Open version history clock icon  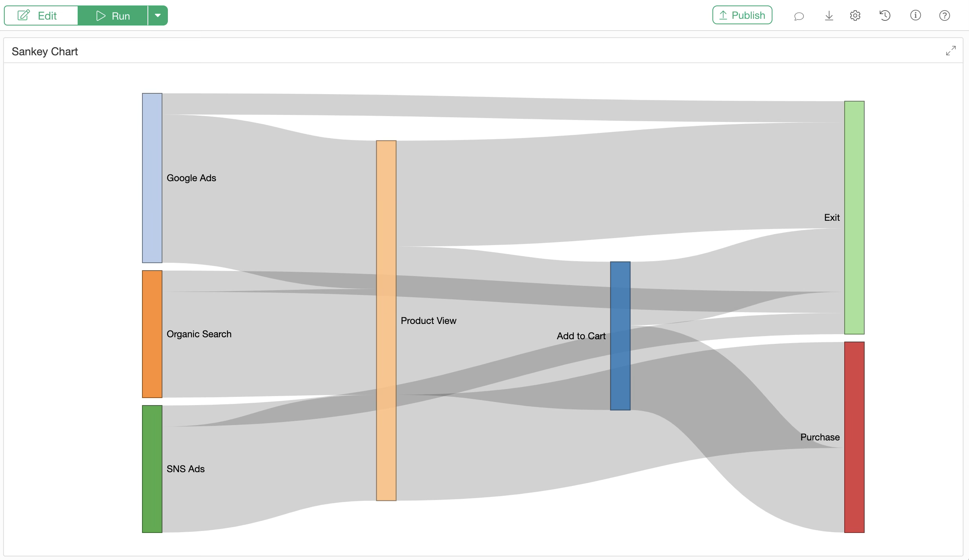[885, 16]
